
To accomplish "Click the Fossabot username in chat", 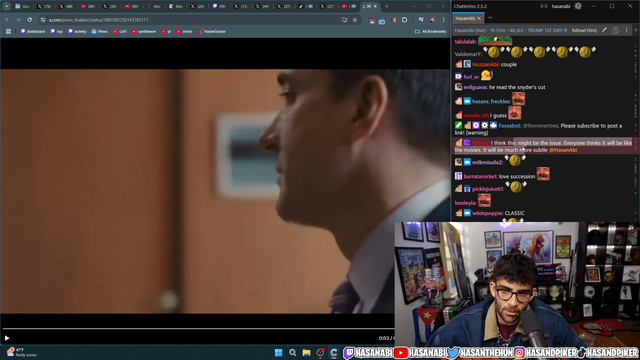I will 509,126.
